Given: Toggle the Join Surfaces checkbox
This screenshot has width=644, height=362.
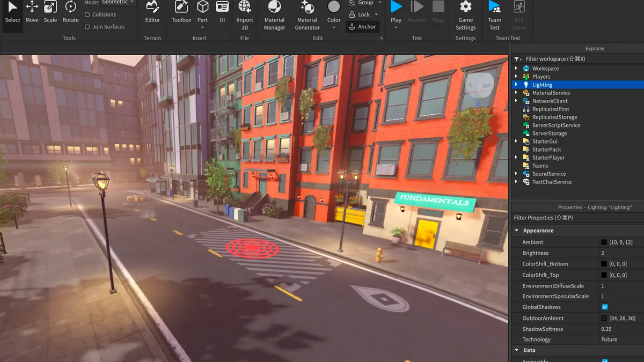Looking at the screenshot, I should pos(87,27).
